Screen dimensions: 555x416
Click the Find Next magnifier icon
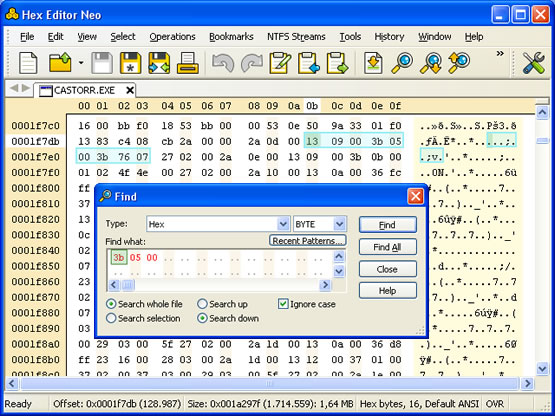point(430,63)
